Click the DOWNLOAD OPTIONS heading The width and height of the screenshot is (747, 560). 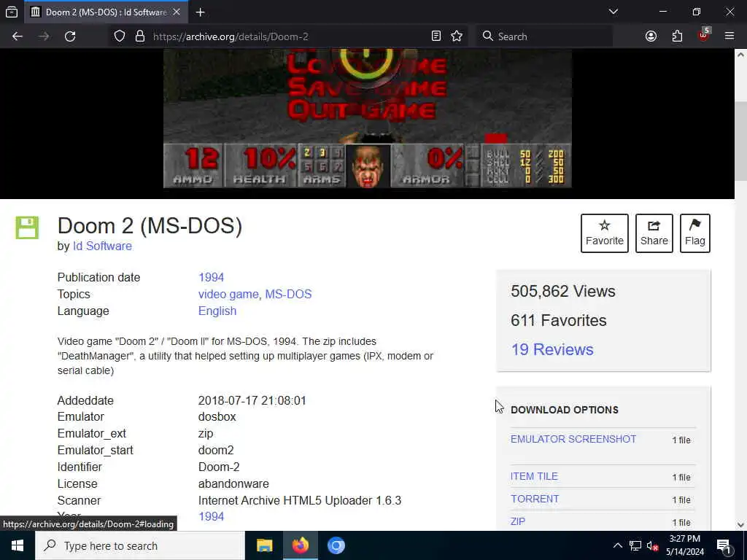click(565, 410)
